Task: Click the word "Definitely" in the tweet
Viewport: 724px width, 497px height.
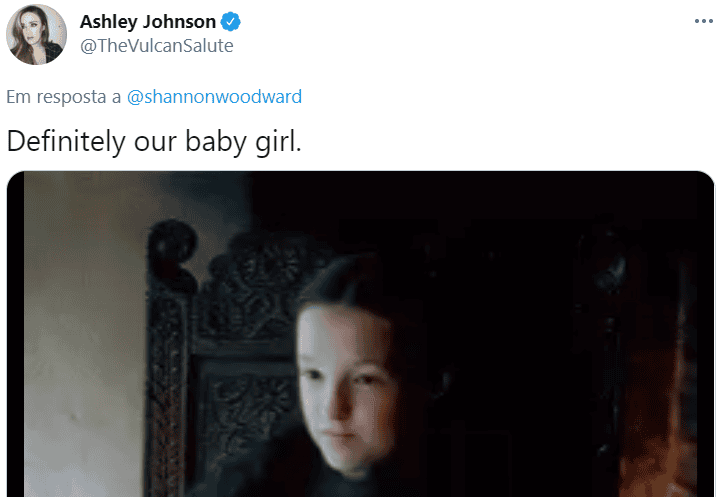Action: click(x=66, y=141)
